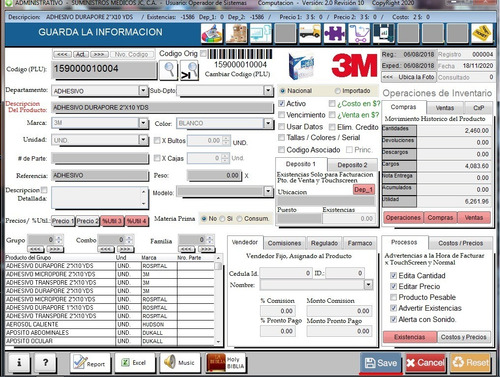This screenshot has width=500, height=377.
Task: Open the Departamento dropdown
Action: (143, 90)
